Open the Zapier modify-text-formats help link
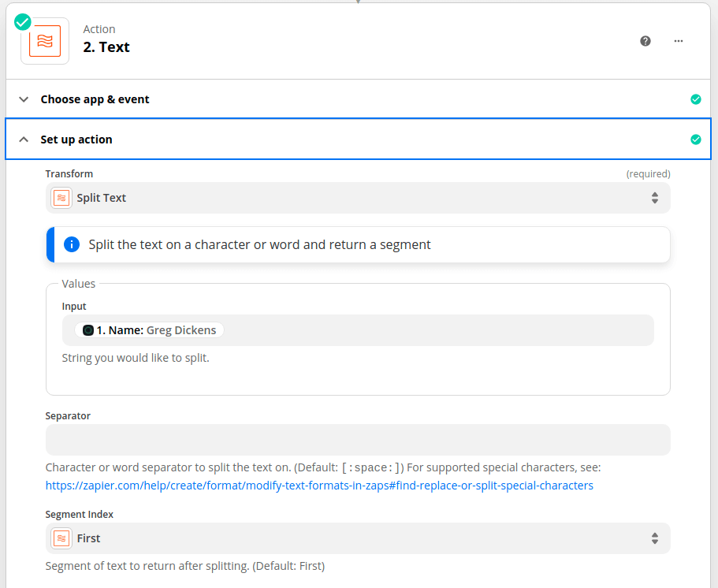Viewport: 718px width, 588px height. tap(319, 486)
